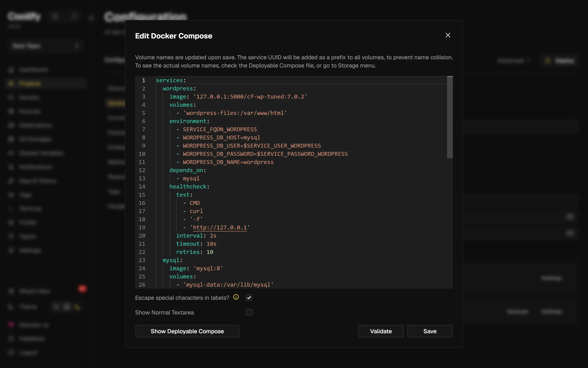Click line number 26 in the gutter
The width and height of the screenshot is (588, 368).
[142, 285]
